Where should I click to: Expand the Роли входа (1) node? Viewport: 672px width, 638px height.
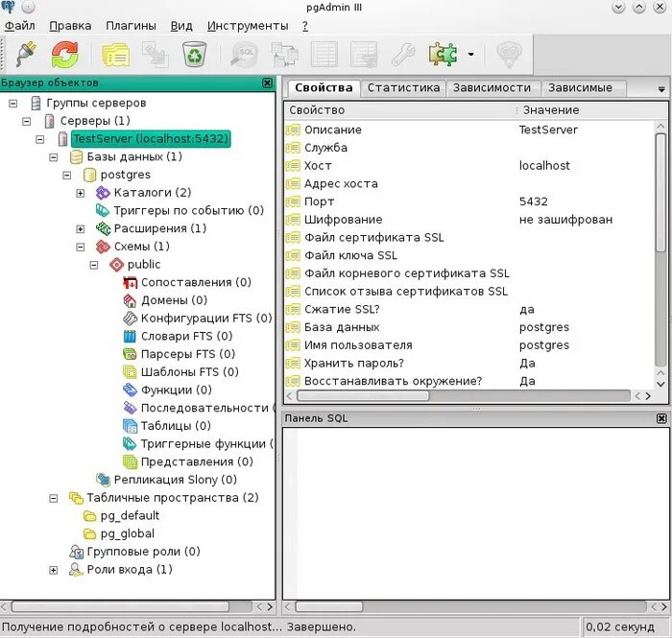click(53, 570)
